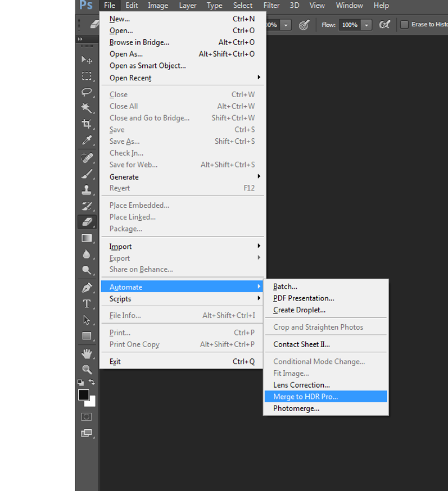Select the Dodge tool

pyautogui.click(x=87, y=270)
